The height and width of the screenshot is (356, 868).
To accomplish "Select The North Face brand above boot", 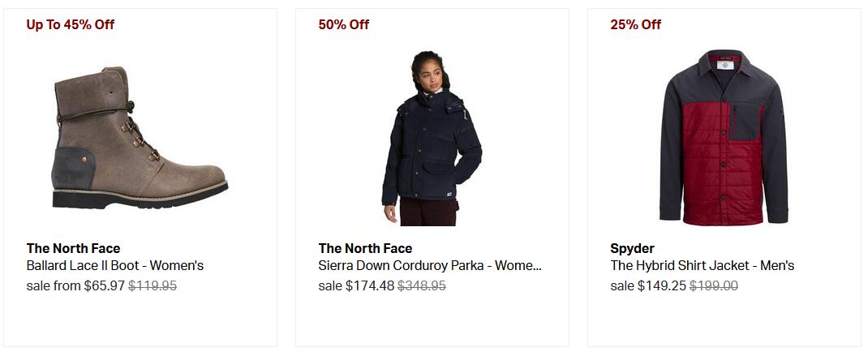I will click(73, 248).
